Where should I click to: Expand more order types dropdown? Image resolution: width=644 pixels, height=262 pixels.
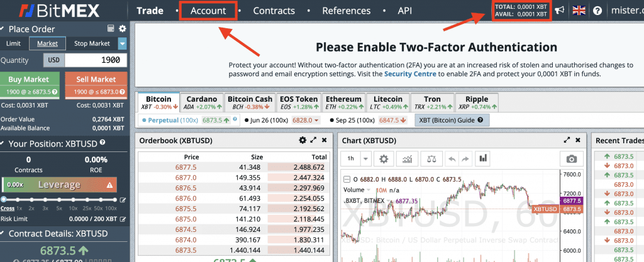[123, 43]
